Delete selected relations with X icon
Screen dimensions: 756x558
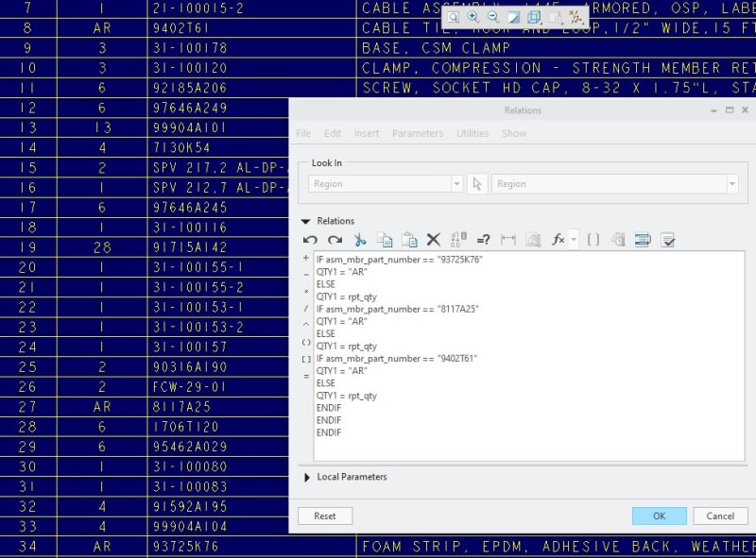(434, 240)
